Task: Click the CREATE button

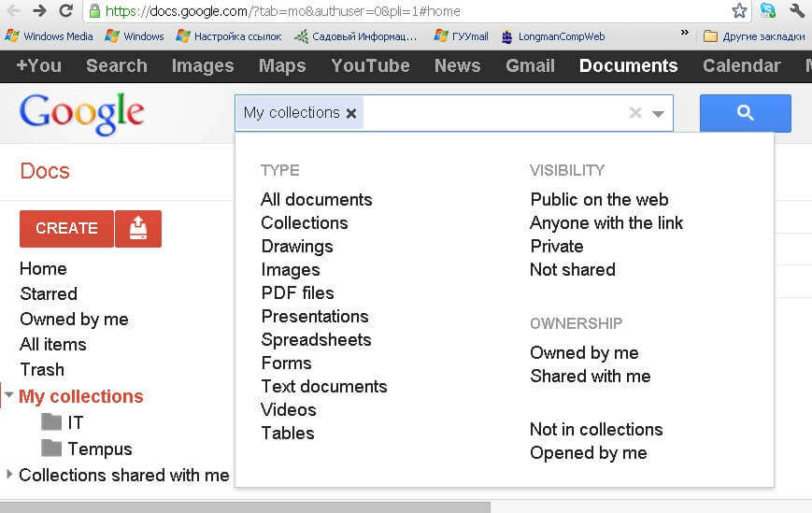Action: (x=66, y=228)
